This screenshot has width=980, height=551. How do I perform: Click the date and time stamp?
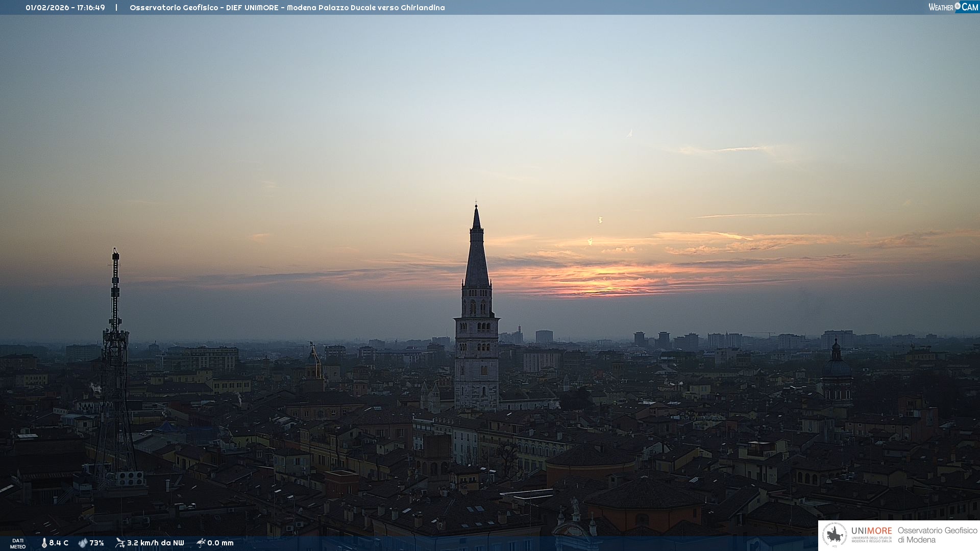(x=65, y=8)
